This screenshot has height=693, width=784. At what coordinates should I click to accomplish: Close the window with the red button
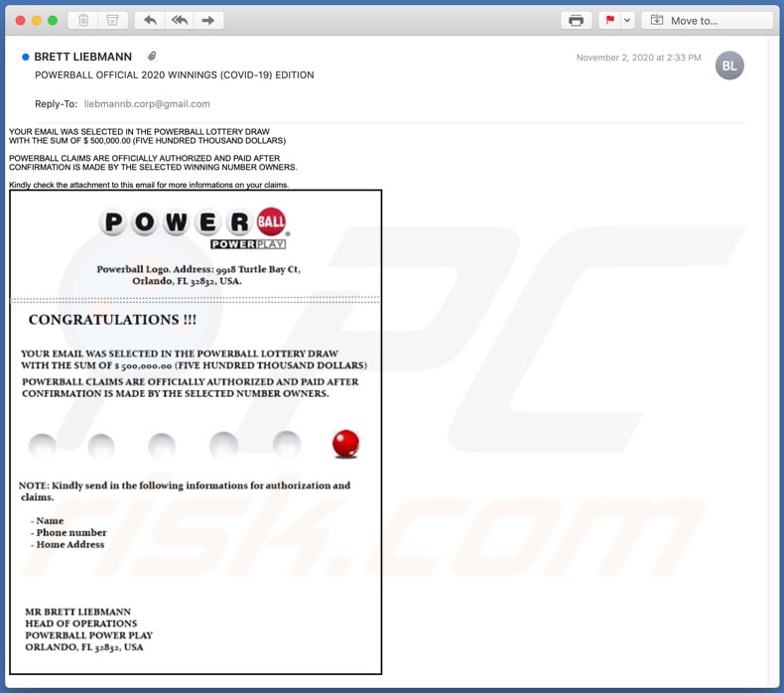pos(21,21)
